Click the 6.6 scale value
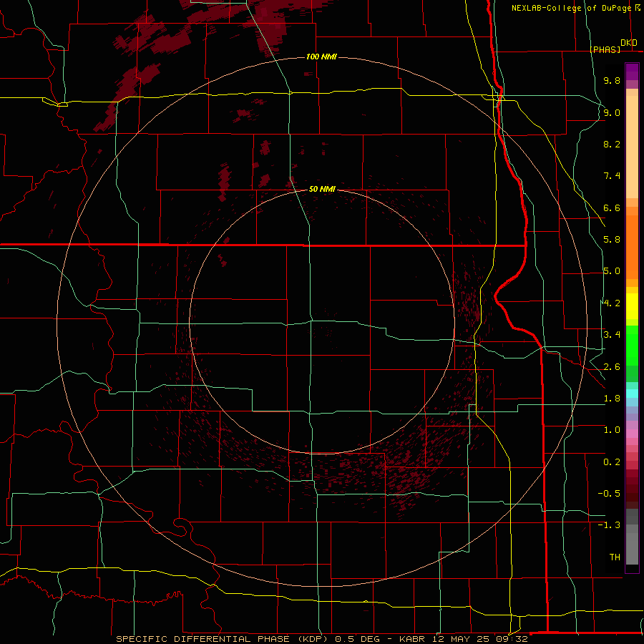This screenshot has width=644, height=644. pyautogui.click(x=612, y=208)
